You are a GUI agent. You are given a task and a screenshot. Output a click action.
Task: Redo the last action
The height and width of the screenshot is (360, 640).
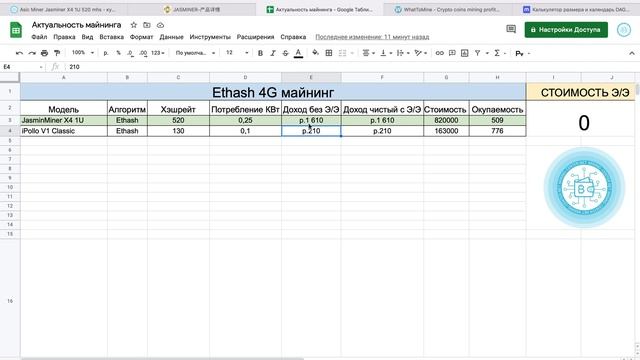[x=32, y=53]
